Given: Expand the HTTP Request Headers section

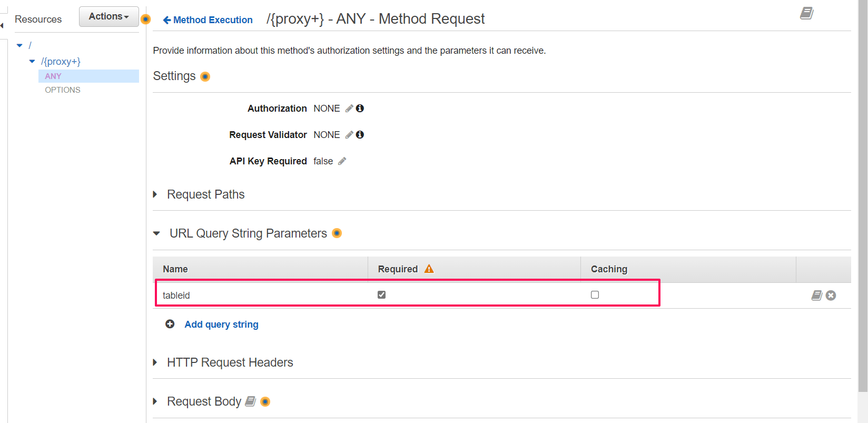Looking at the screenshot, I should [x=155, y=362].
